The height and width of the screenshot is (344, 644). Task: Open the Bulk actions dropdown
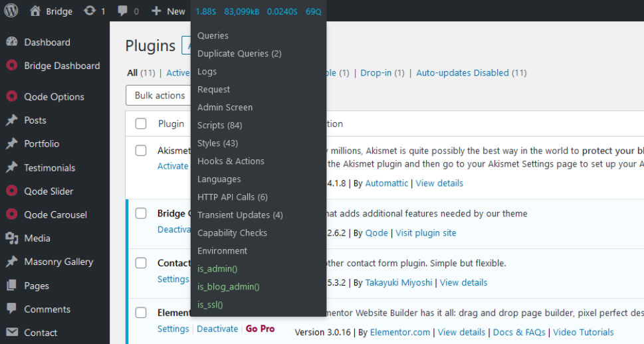tap(159, 95)
